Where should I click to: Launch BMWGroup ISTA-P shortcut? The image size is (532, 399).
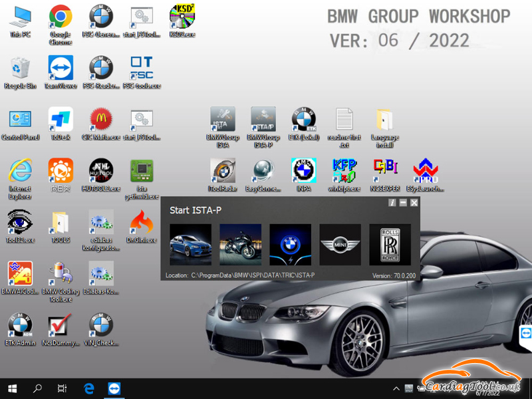pos(263,128)
